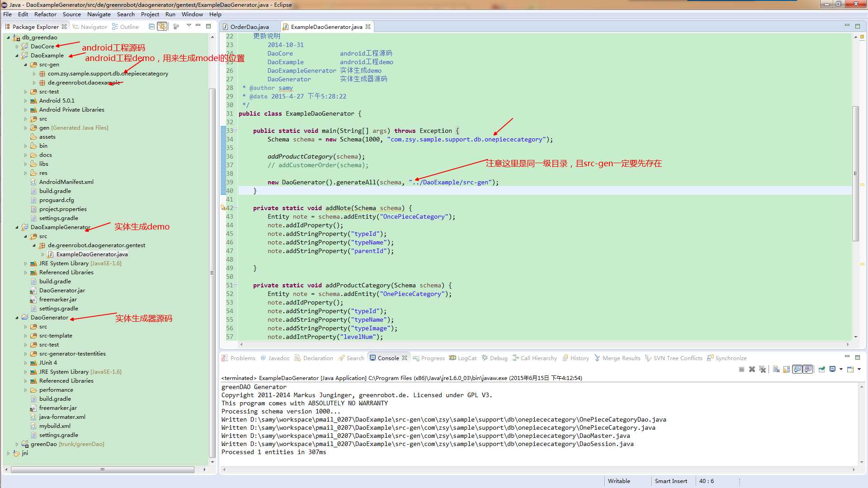Switch to the Declaration view tab
The height and width of the screenshot is (488, 868).
[x=314, y=358]
